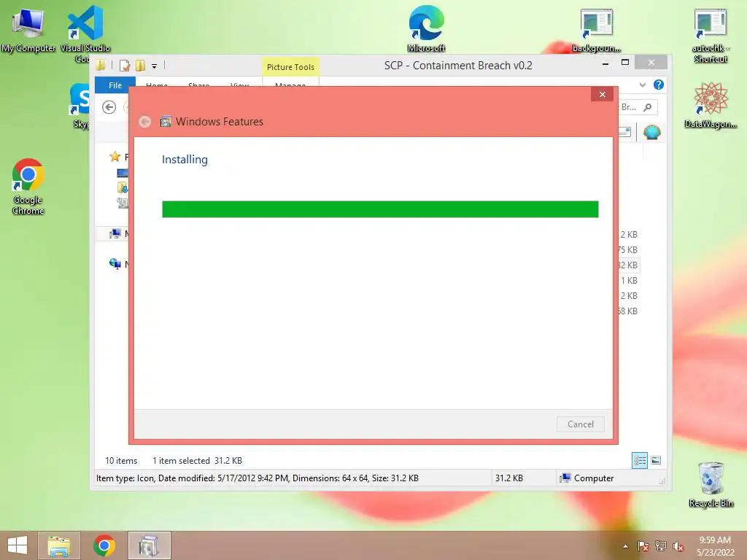Minimize the SCP Containment Breach window
747x560 pixels.
click(605, 63)
